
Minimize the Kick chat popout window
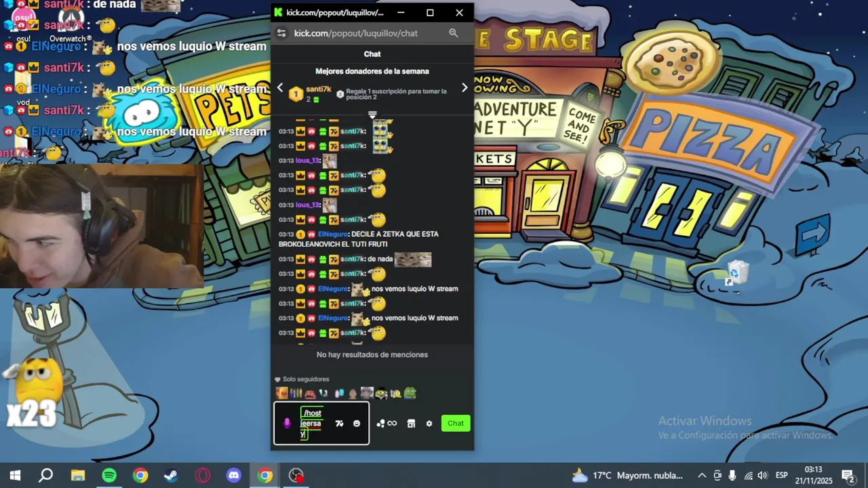click(401, 13)
